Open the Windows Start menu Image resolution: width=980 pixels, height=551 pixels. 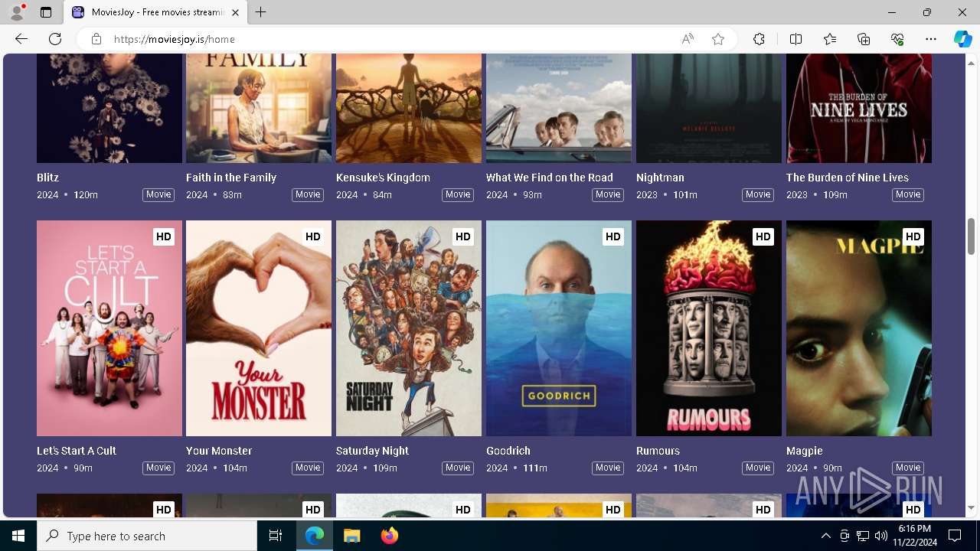point(18,536)
